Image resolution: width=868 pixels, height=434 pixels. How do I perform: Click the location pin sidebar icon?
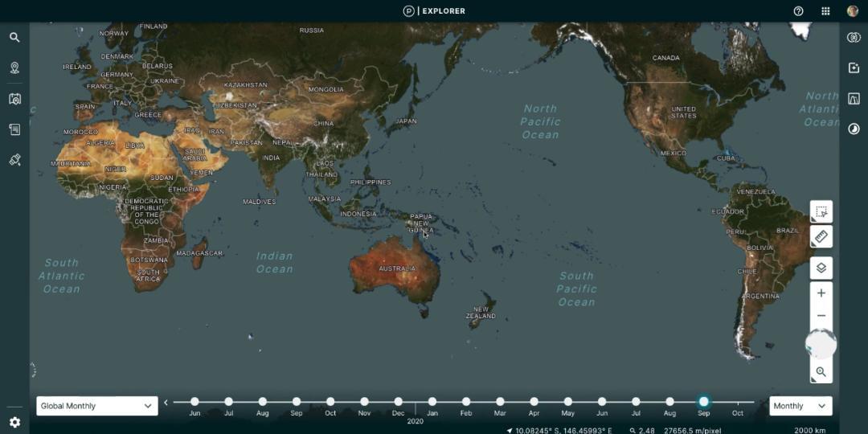coord(14,68)
